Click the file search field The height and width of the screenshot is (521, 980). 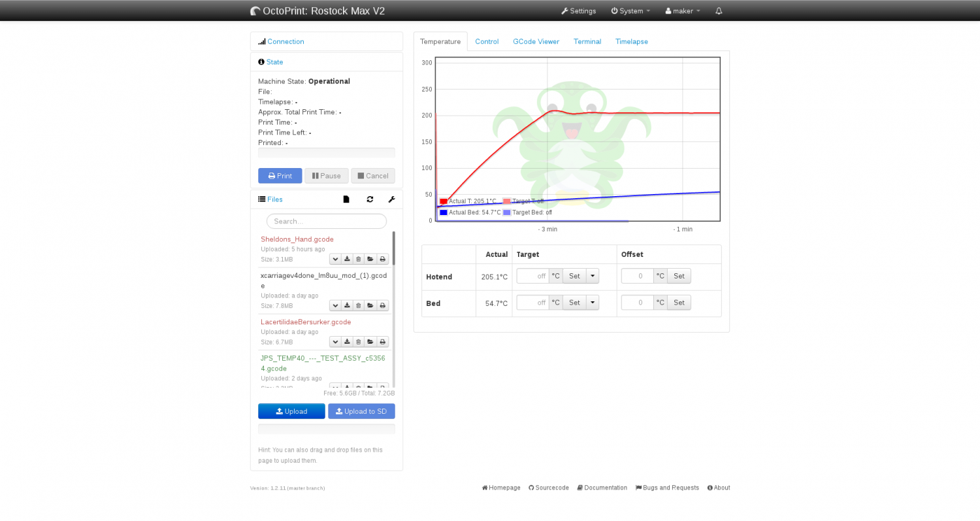(x=327, y=221)
